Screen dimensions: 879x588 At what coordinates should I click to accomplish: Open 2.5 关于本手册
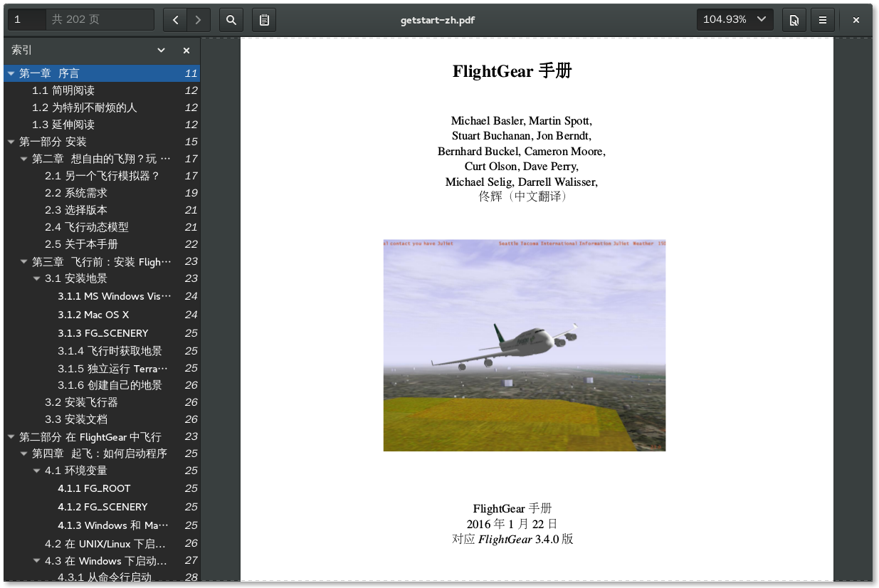coord(102,244)
